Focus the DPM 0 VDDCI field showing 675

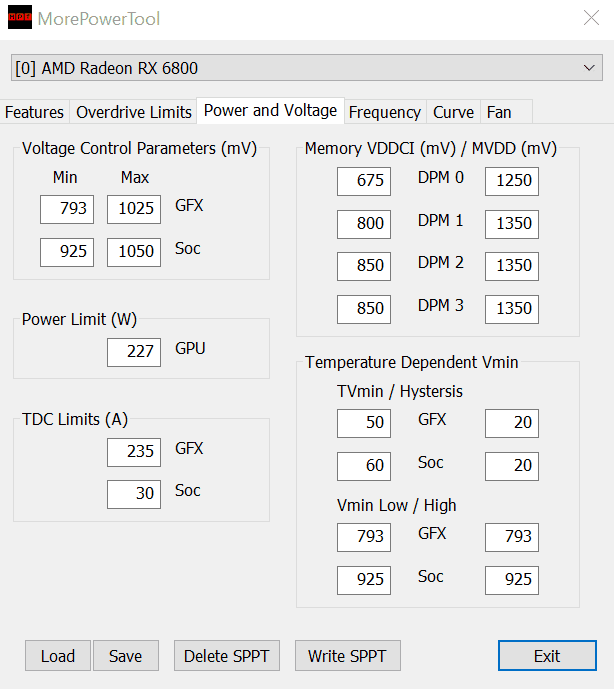click(x=364, y=181)
